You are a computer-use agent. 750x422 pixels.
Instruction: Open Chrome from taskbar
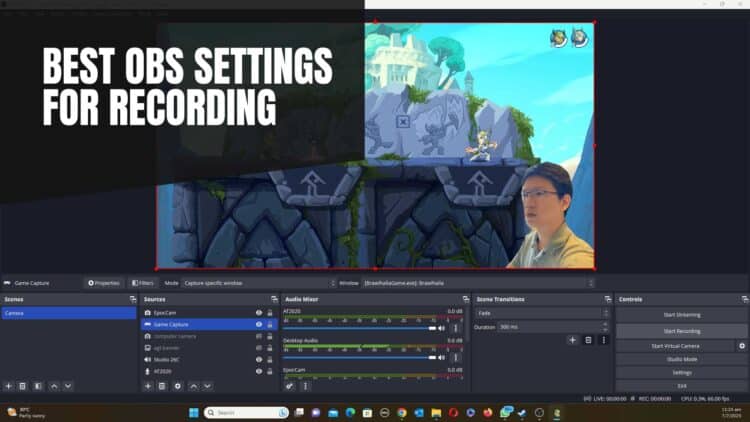tap(402, 413)
